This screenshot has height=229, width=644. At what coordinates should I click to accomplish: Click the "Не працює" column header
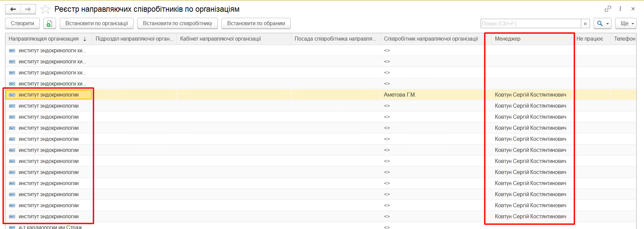point(590,39)
